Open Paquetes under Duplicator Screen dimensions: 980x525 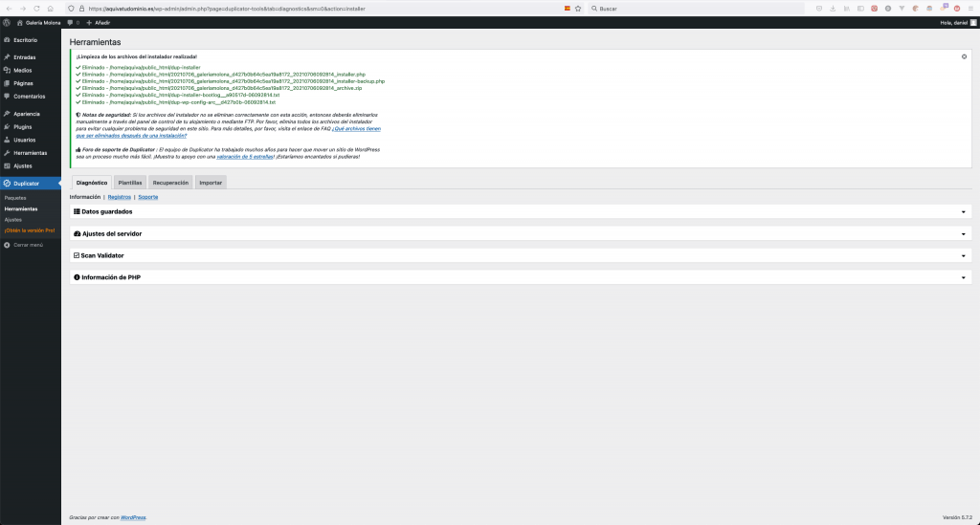click(x=15, y=198)
